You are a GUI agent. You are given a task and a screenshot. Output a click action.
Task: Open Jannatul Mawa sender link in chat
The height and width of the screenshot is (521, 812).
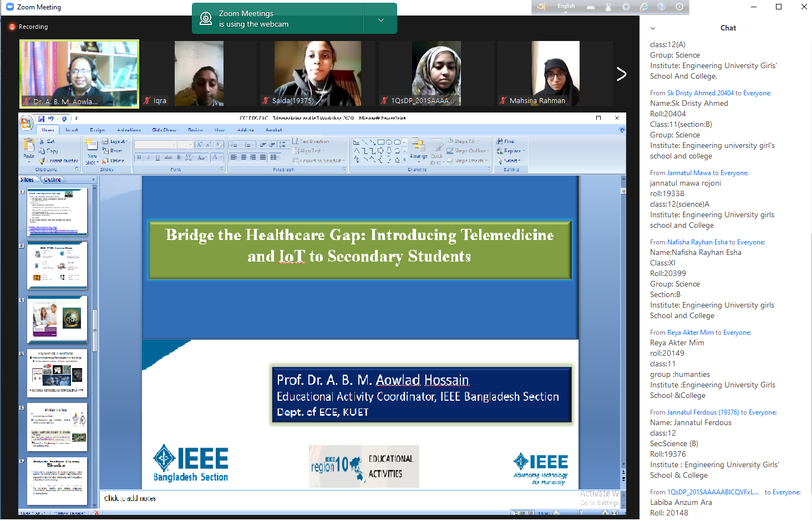tap(689, 173)
